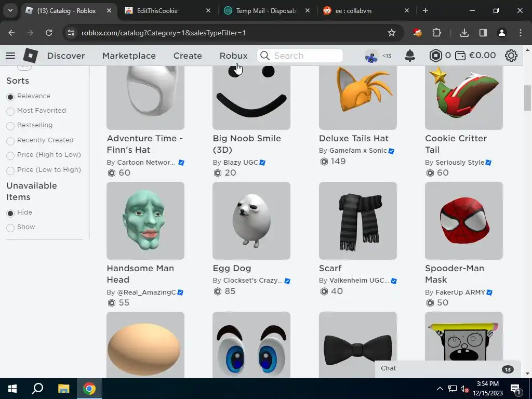
Task: Open Windows taskbar search
Action: tap(37, 389)
